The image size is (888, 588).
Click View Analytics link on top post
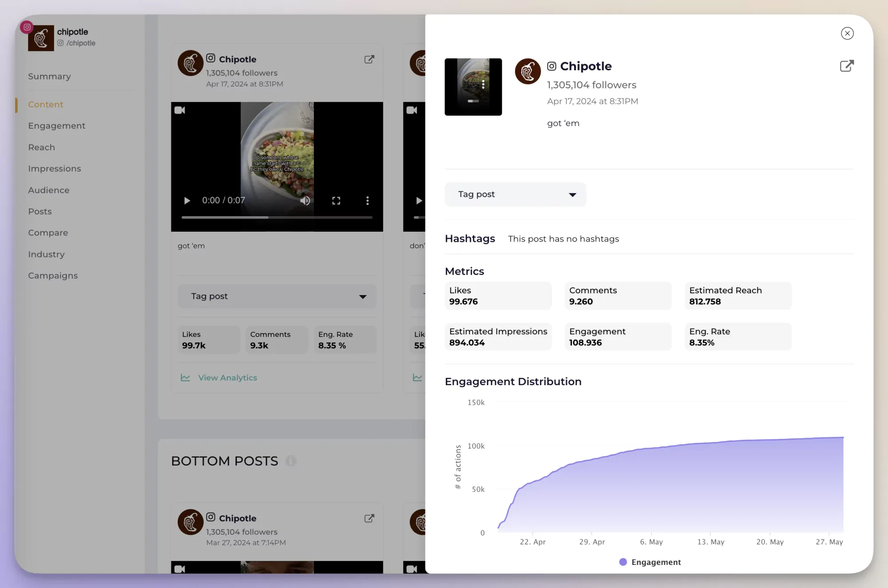point(227,378)
